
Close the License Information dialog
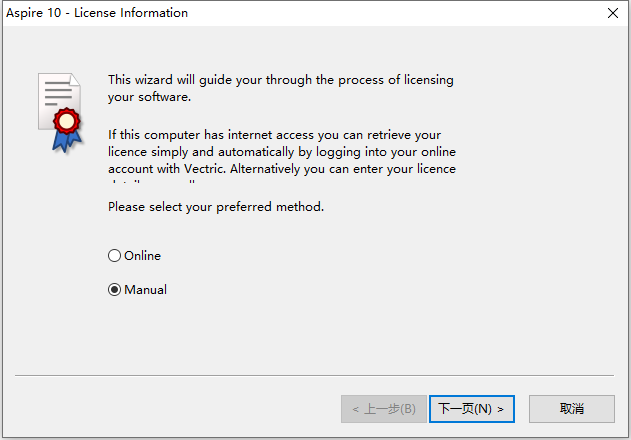(613, 13)
